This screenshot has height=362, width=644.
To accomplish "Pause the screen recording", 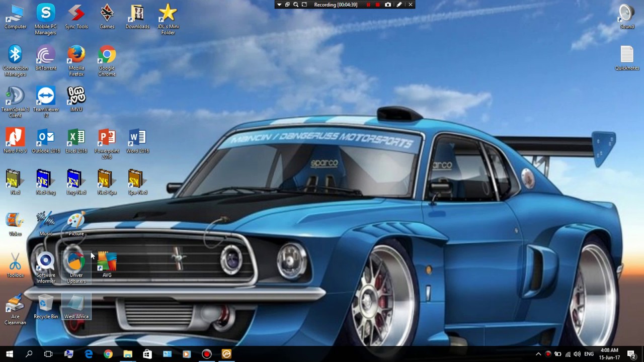I will pos(368,5).
